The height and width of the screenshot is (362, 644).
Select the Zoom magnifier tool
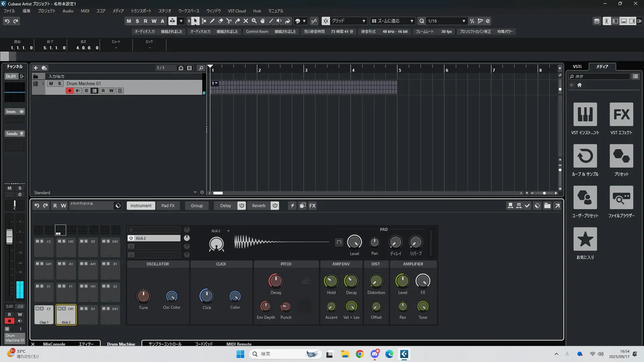(254, 21)
